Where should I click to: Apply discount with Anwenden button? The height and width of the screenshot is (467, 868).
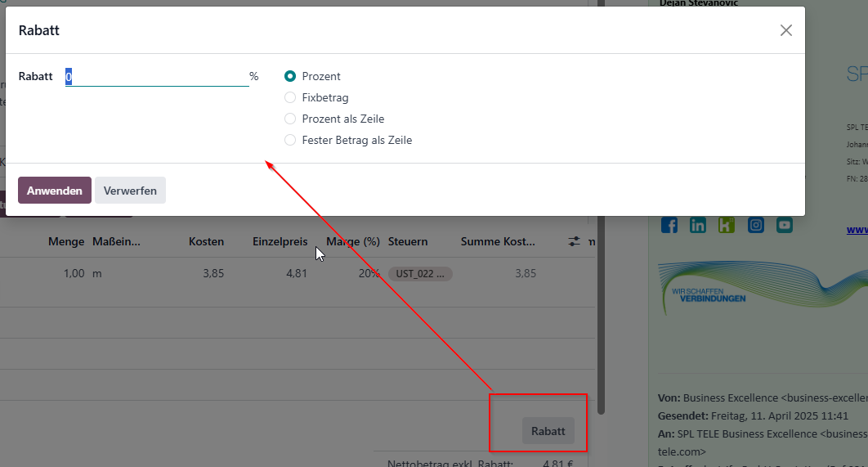pos(54,191)
